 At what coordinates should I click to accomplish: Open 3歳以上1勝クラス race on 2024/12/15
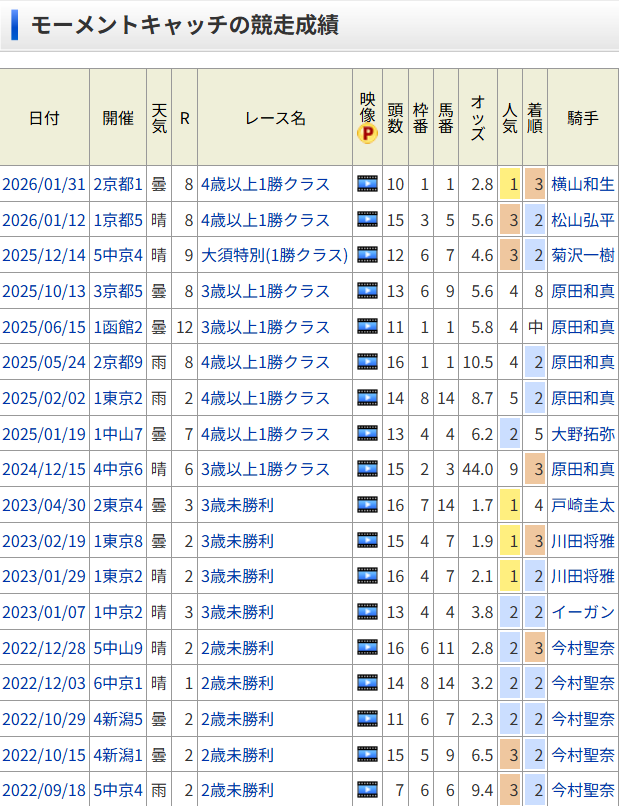pyautogui.click(x=265, y=469)
